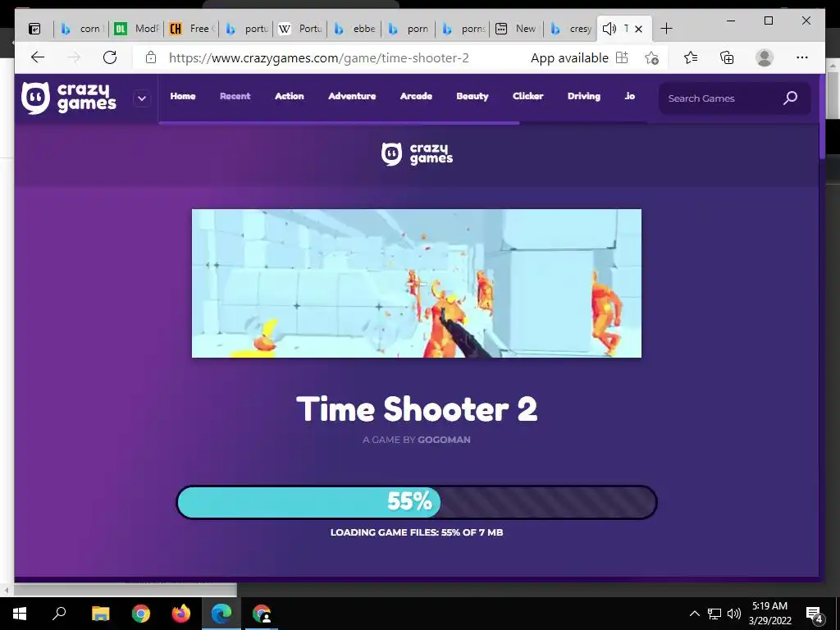Viewport: 840px width, 630px height.
Task: Click the horizontal scrollbar at the bottom
Action: click(x=125, y=590)
